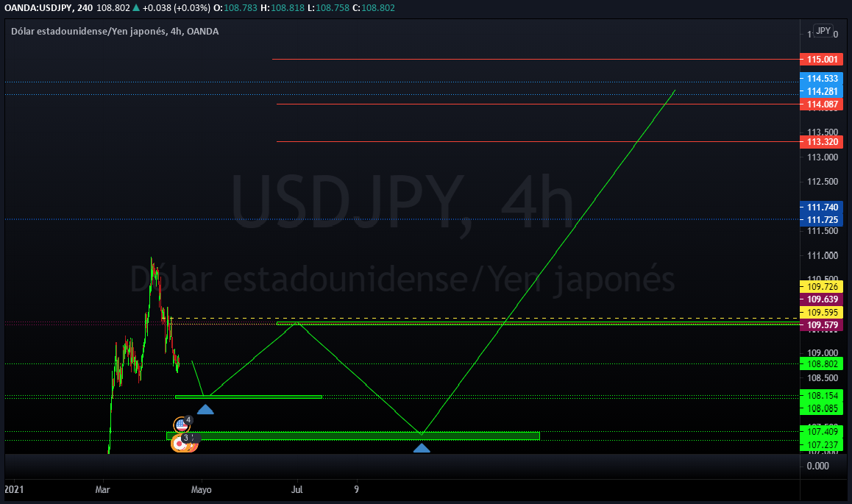Image resolution: width=852 pixels, height=504 pixels.
Task: Select the blue 114.533 price label
Action: tap(822, 79)
